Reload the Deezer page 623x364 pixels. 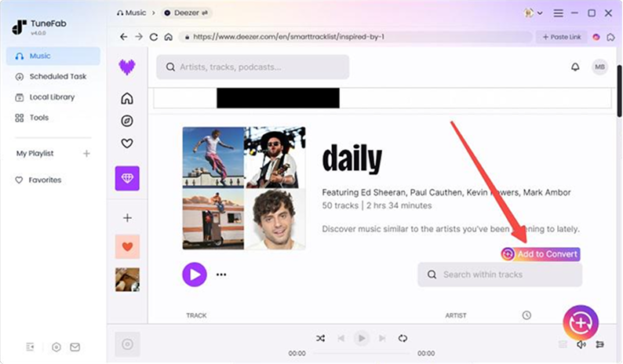153,37
